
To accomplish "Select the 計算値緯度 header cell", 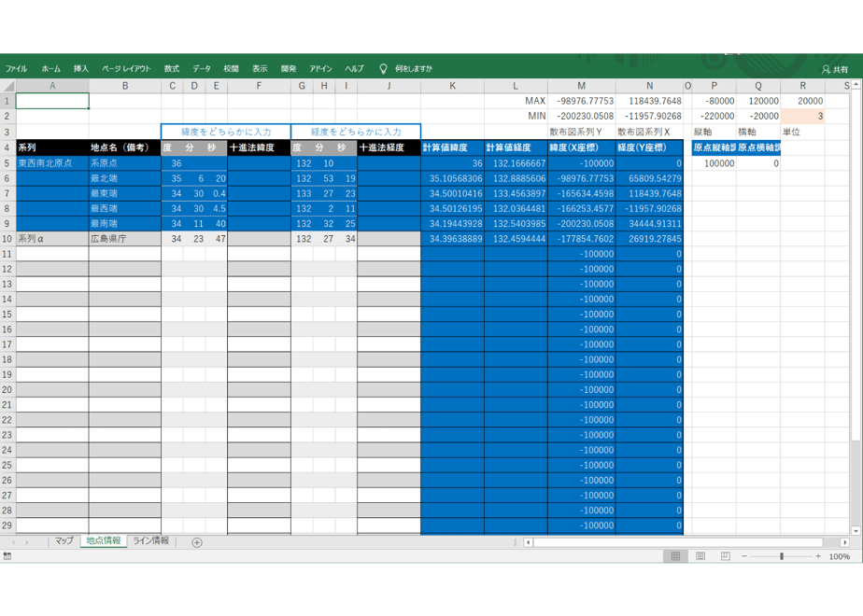I will pos(452,147).
